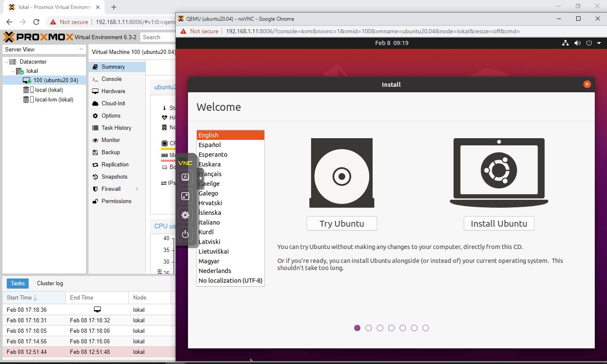The width and height of the screenshot is (607, 364).
Task: Open Snapshots in Proxmox VM menu
Action: tap(117, 177)
